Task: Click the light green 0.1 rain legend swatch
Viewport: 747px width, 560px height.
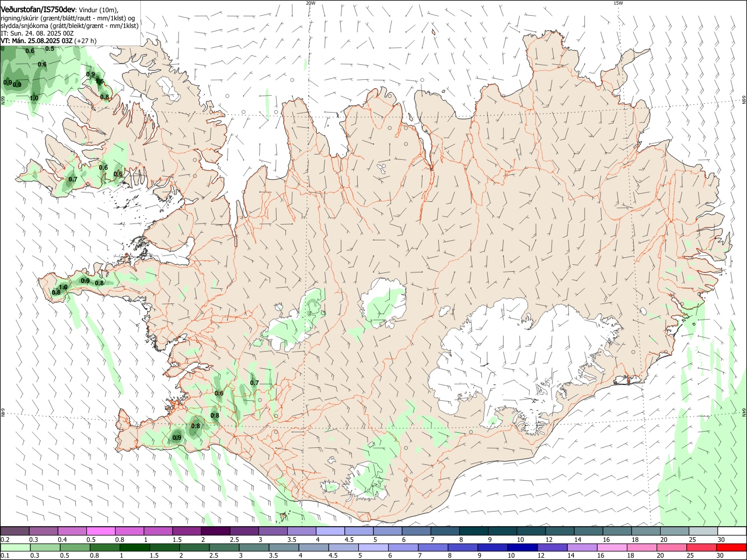Action: click(x=16, y=548)
